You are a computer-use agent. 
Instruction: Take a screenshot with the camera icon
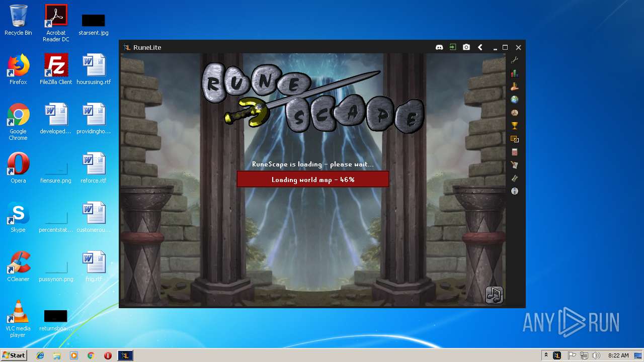(466, 47)
